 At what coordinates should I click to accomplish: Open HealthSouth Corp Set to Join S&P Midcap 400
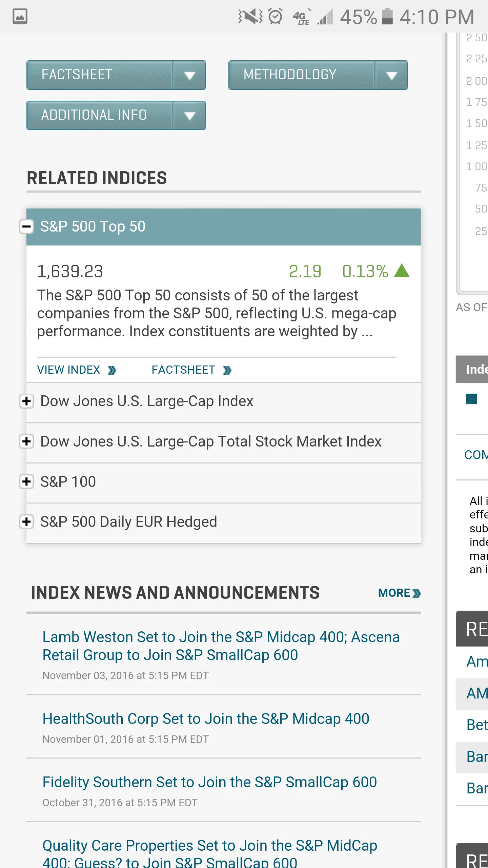pos(206,719)
